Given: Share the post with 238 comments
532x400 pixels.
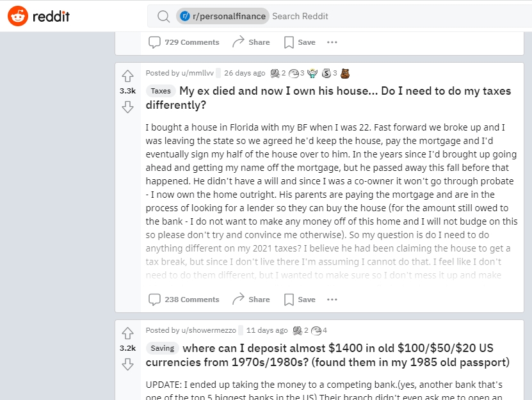Looking at the screenshot, I should click(x=251, y=300).
